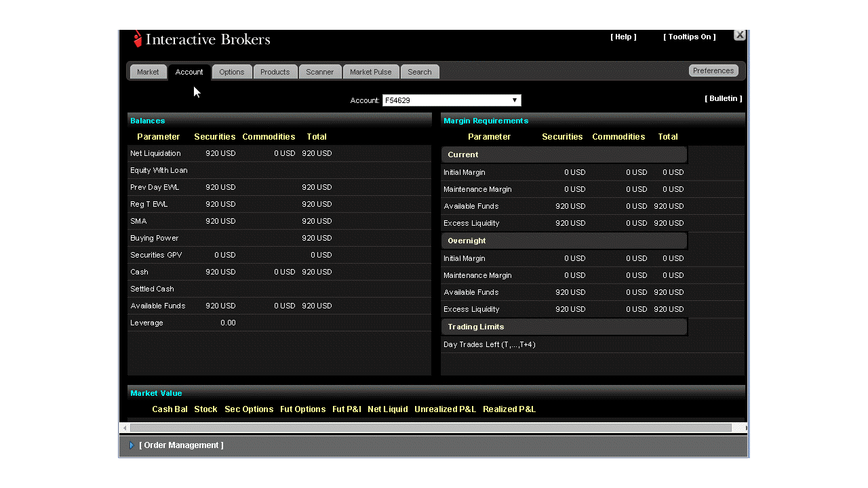The width and height of the screenshot is (868, 488).
Task: Click the horizontal scrollbar's left arrow
Action: pyautogui.click(x=125, y=428)
